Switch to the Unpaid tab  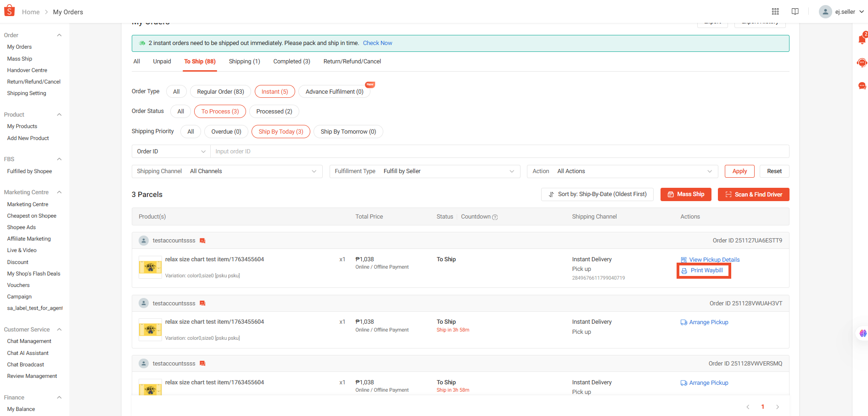[x=162, y=62]
